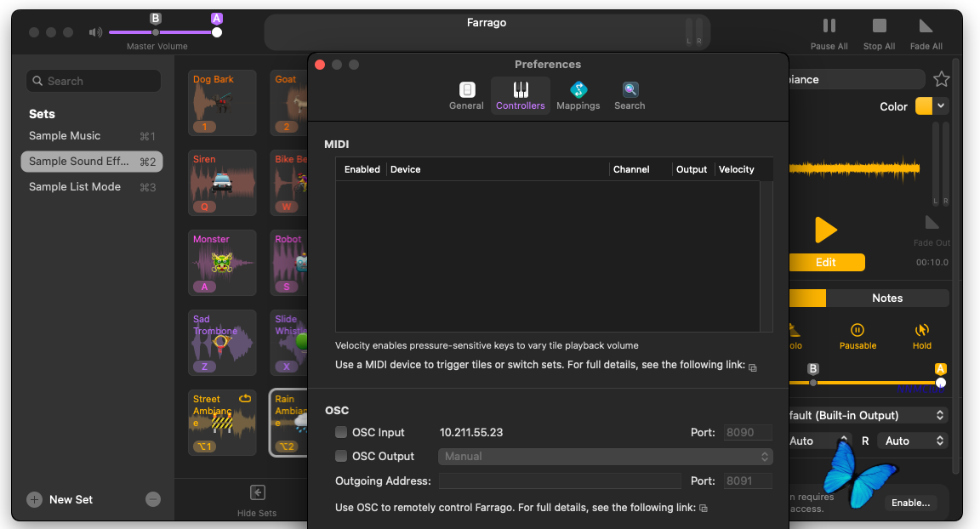The image size is (980, 529).
Task: Toggle the Hold option
Action: pyautogui.click(x=922, y=336)
